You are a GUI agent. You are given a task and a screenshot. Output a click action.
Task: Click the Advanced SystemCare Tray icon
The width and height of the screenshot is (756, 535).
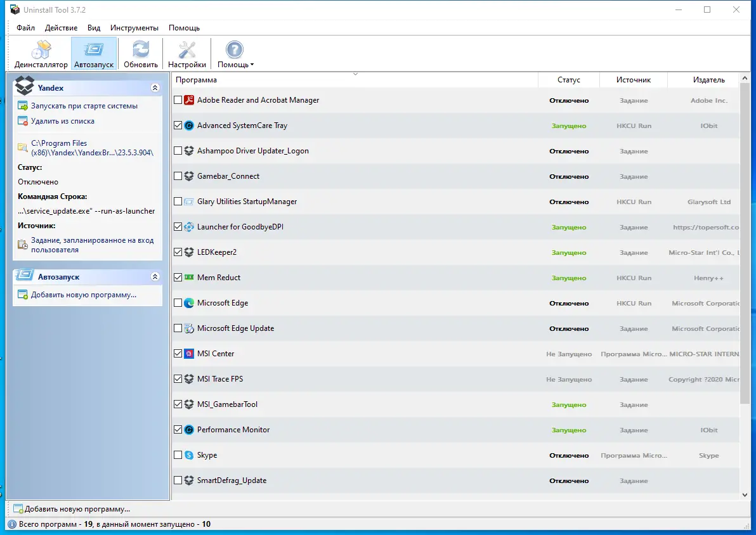(189, 126)
